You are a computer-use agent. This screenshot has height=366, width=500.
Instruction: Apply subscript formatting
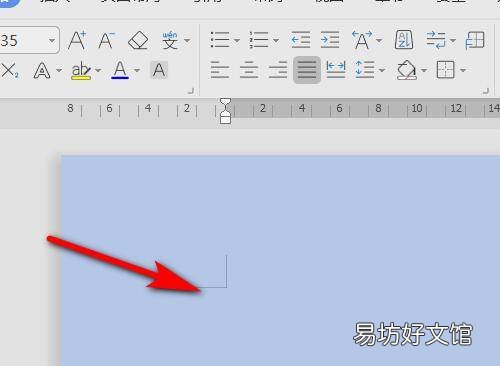(10, 71)
